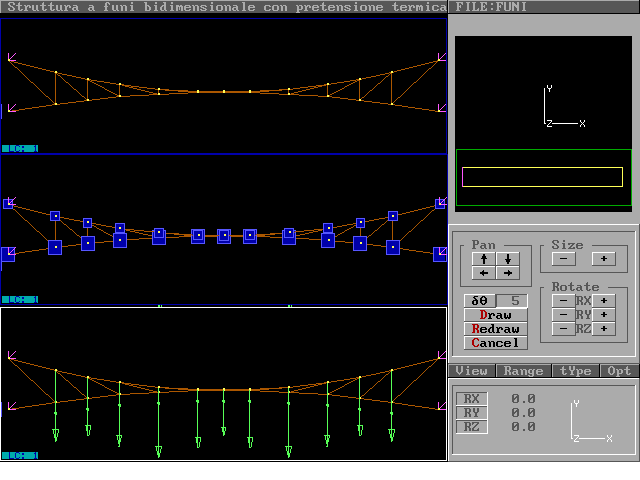
Task: Switch to the Range tab
Action: coord(523,371)
